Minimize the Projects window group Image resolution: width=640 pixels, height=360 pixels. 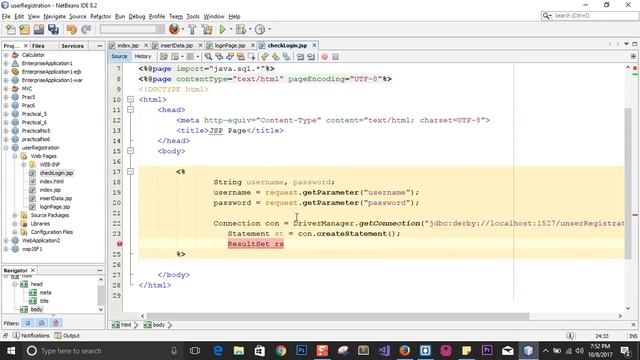pos(100,46)
